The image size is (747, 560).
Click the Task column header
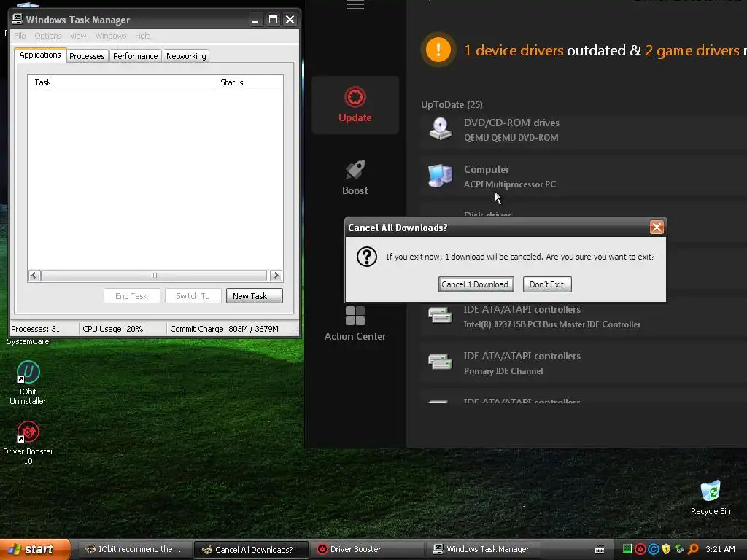point(120,82)
